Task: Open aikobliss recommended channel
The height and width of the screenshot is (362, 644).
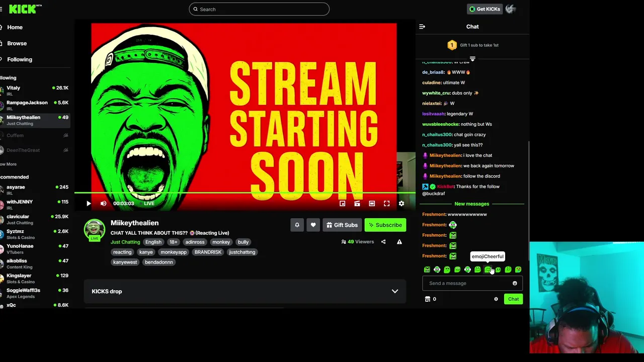Action: click(x=35, y=263)
